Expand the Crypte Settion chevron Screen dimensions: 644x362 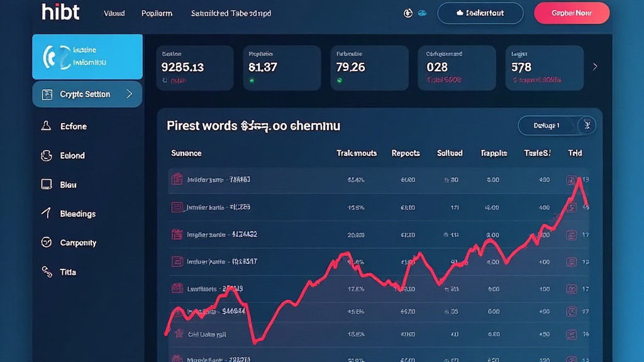coord(130,94)
